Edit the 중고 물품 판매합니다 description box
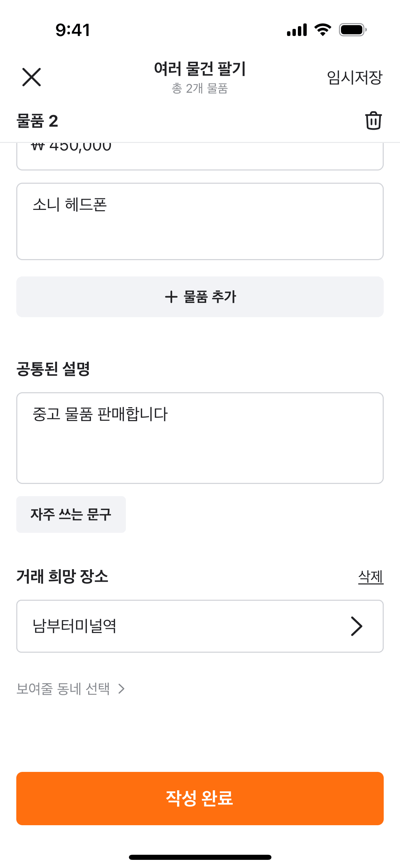400x868 pixels. pos(200,438)
